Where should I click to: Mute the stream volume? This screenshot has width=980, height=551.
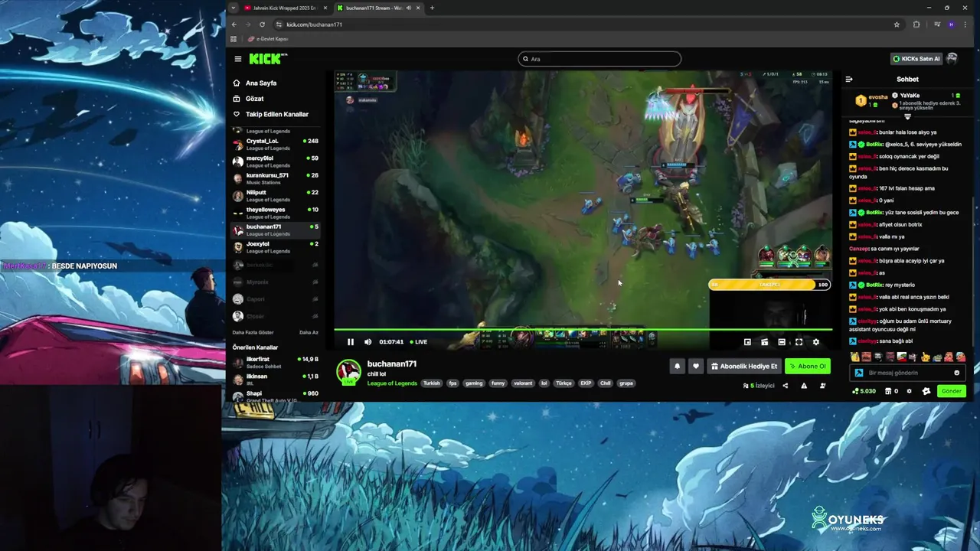[x=367, y=342]
